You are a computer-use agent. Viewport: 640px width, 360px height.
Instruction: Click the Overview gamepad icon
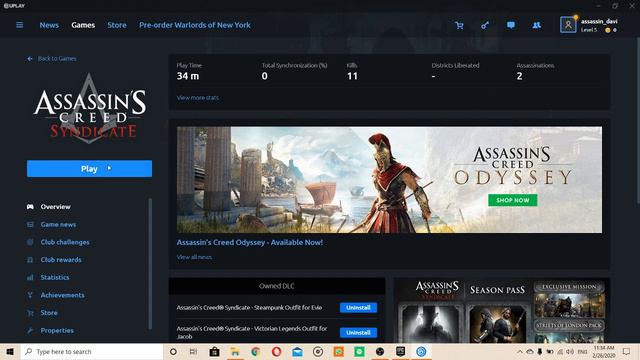pyautogui.click(x=30, y=207)
